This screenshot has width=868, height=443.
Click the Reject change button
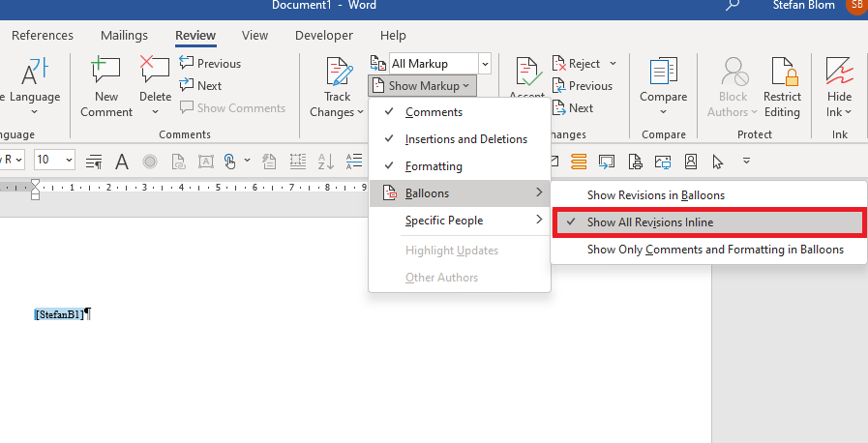pyautogui.click(x=577, y=63)
